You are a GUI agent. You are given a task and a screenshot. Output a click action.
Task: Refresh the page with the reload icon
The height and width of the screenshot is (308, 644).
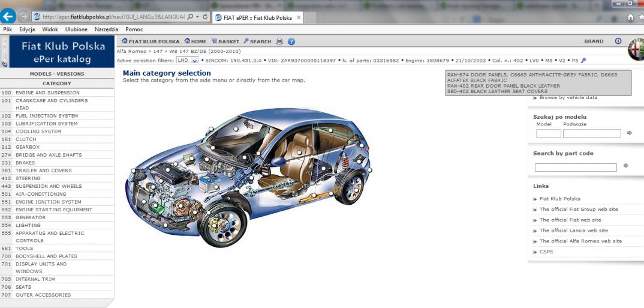(205, 17)
